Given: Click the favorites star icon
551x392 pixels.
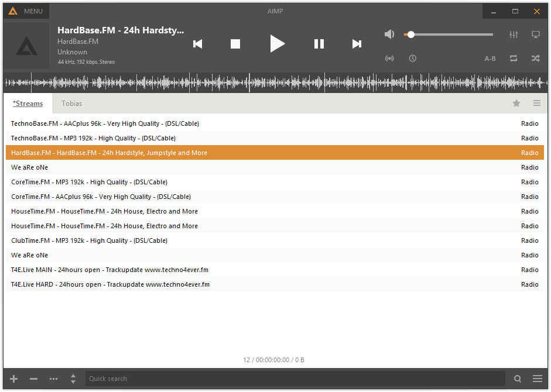Looking at the screenshot, I should (x=516, y=104).
